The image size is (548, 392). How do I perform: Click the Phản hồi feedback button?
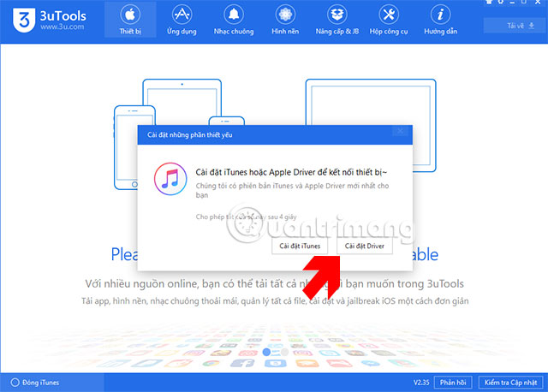(x=453, y=383)
